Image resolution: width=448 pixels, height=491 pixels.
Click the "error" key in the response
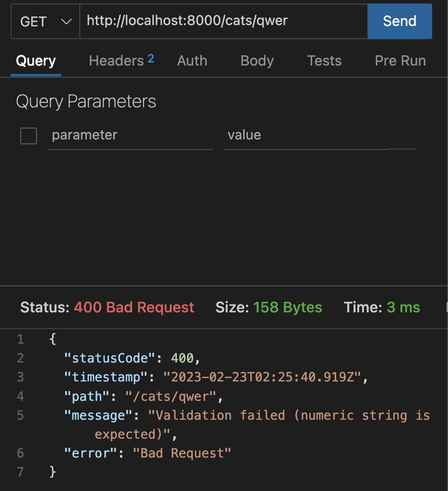(91, 453)
